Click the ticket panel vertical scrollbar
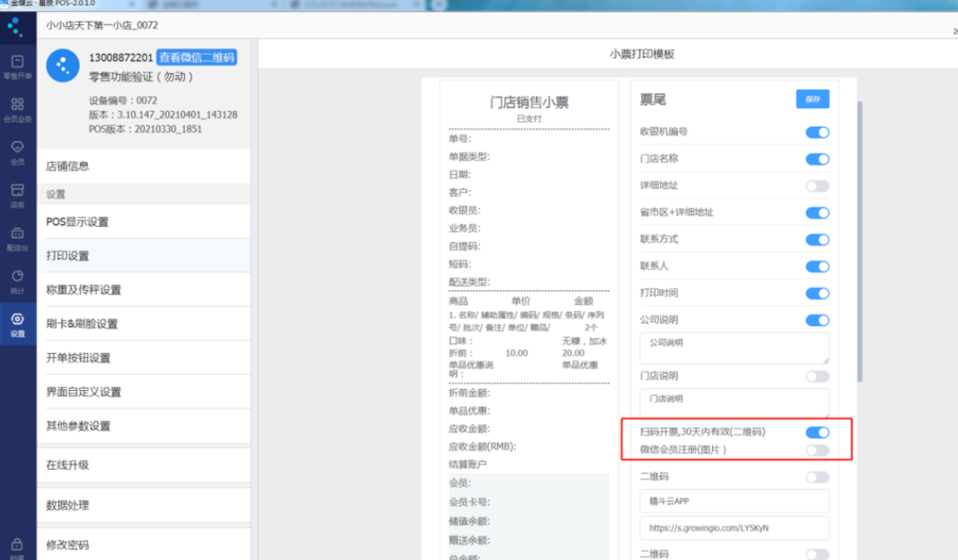 point(860,241)
